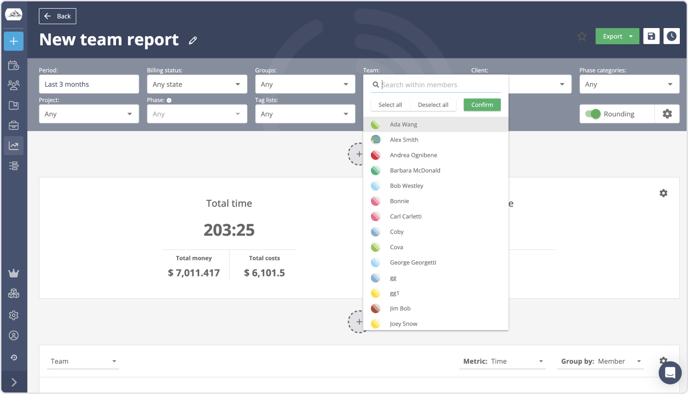Select member Alex Smith
The height and width of the screenshot is (394, 688).
436,140
